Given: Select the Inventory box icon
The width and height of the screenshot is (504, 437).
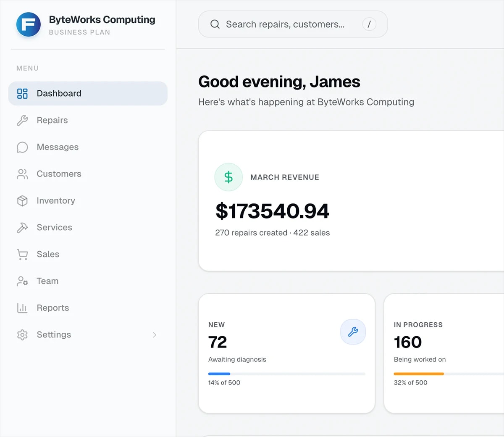Looking at the screenshot, I should 22,201.
